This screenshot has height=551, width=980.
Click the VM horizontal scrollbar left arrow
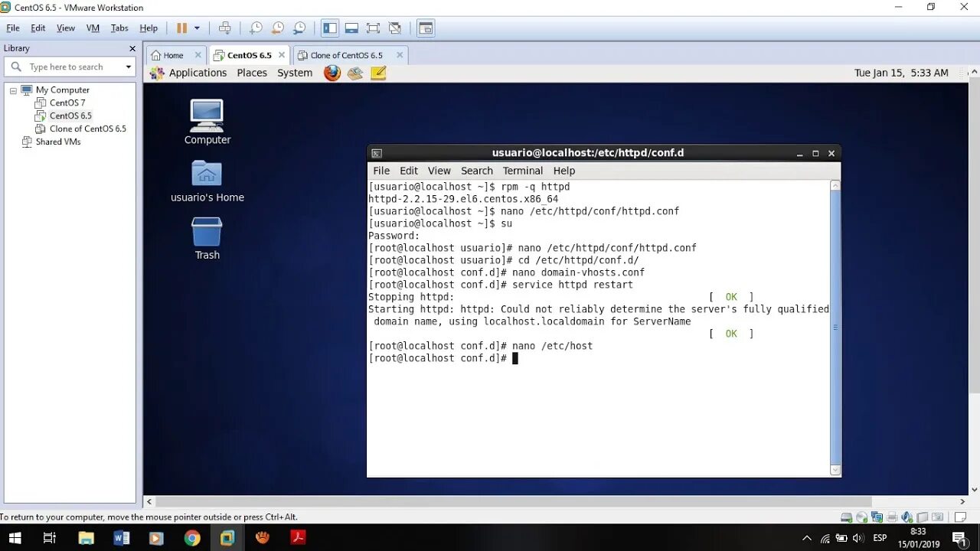pyautogui.click(x=150, y=502)
